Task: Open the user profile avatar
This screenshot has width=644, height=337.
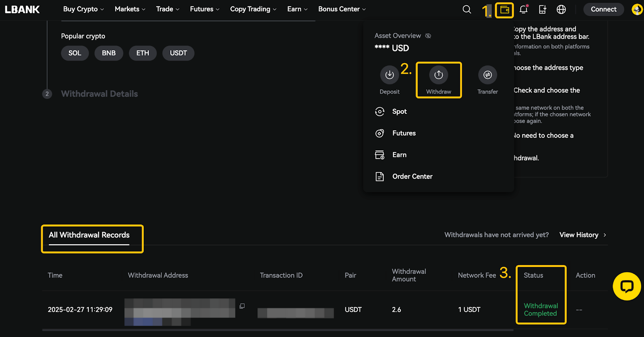Action: (637, 9)
